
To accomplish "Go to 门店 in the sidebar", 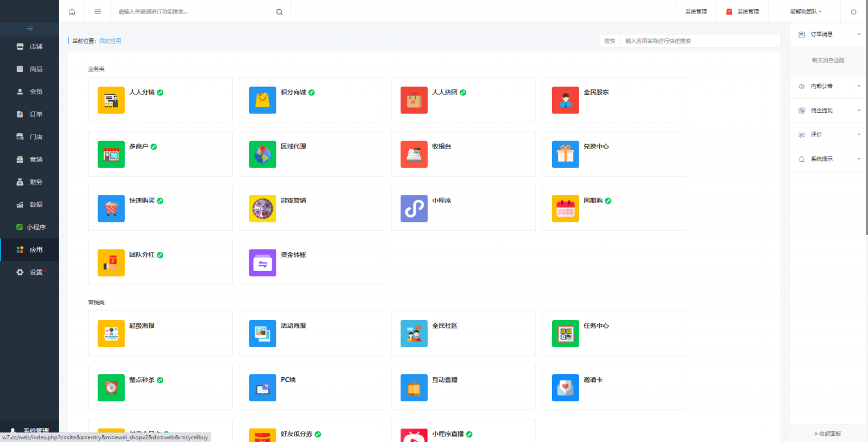I will click(29, 137).
